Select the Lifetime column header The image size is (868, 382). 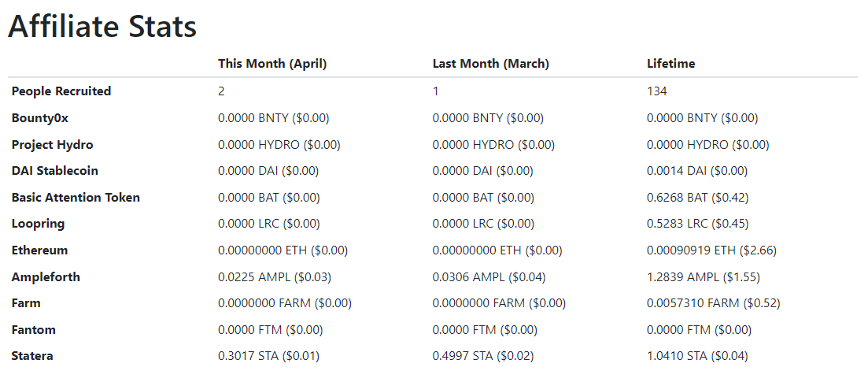point(671,64)
